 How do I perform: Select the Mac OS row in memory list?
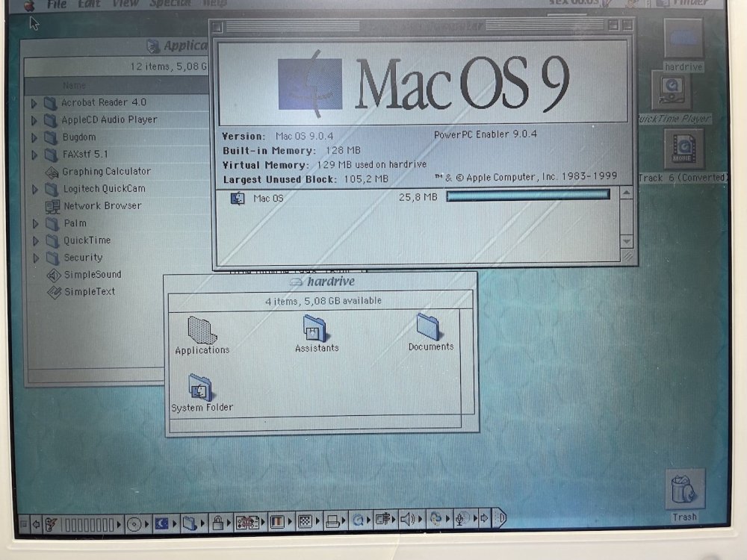[x=417, y=197]
